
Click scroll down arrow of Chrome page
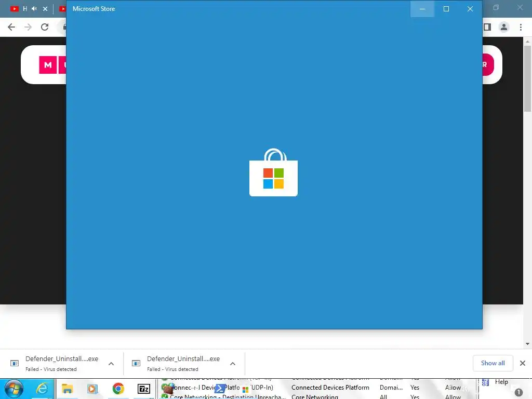[527, 344]
